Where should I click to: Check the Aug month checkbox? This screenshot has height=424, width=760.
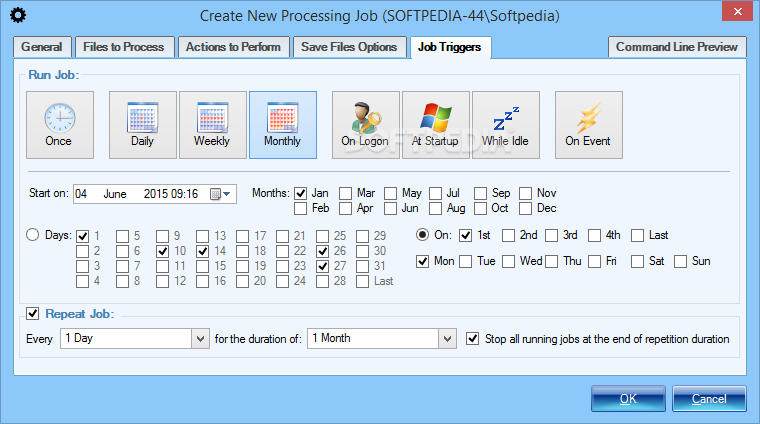tap(435, 208)
